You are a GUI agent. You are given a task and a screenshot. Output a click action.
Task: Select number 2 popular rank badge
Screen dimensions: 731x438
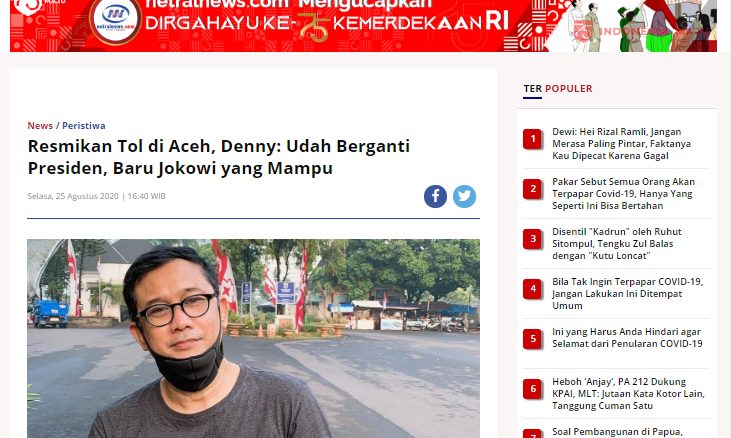[533, 189]
